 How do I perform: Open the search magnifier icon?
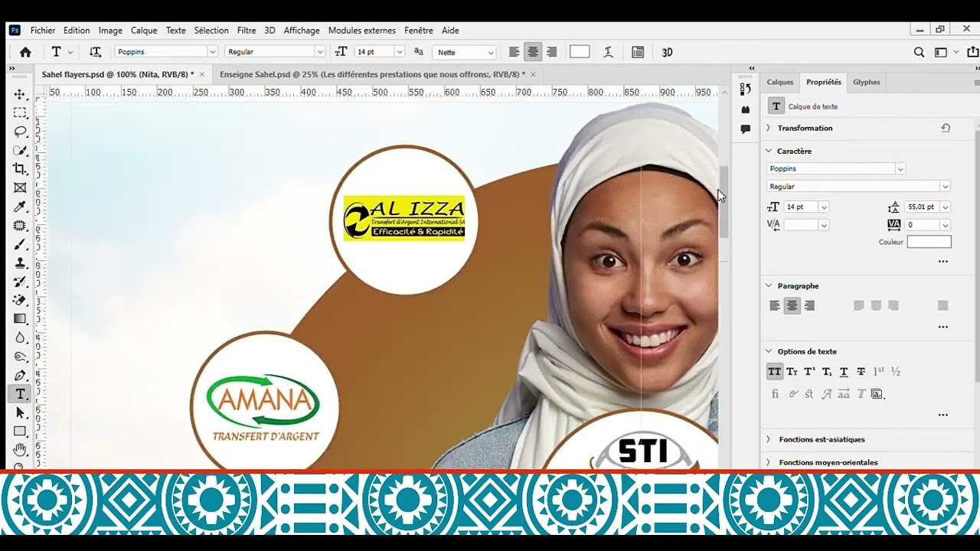(x=919, y=52)
